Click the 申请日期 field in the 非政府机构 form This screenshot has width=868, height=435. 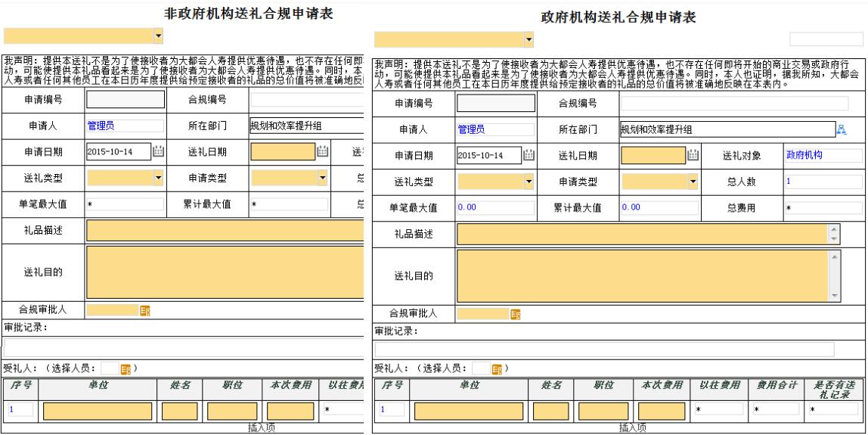(119, 152)
